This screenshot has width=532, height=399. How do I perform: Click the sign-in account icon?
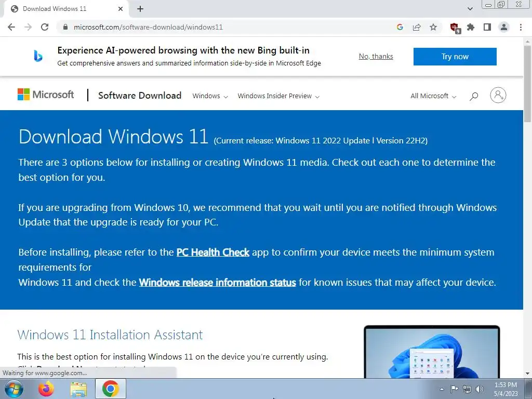(498, 96)
